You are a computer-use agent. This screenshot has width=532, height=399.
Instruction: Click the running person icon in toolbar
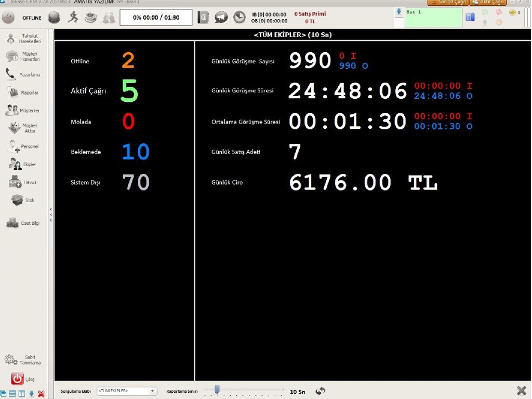[73, 18]
